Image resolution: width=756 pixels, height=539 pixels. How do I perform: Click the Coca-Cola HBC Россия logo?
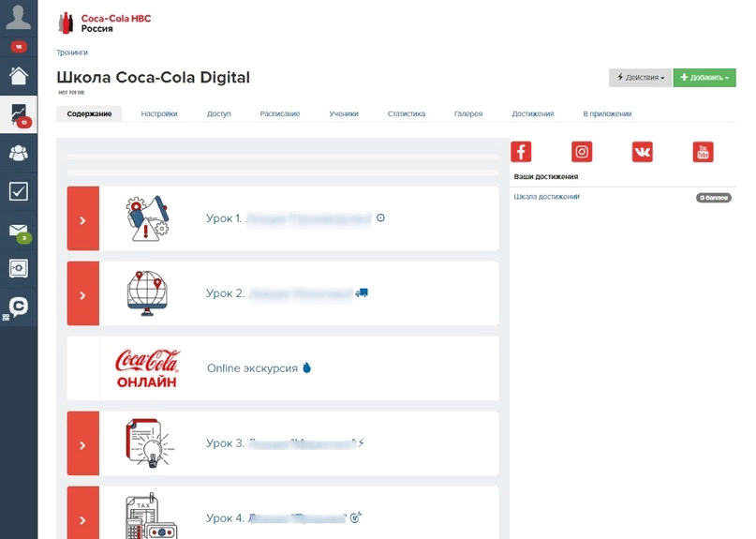pyautogui.click(x=105, y=23)
